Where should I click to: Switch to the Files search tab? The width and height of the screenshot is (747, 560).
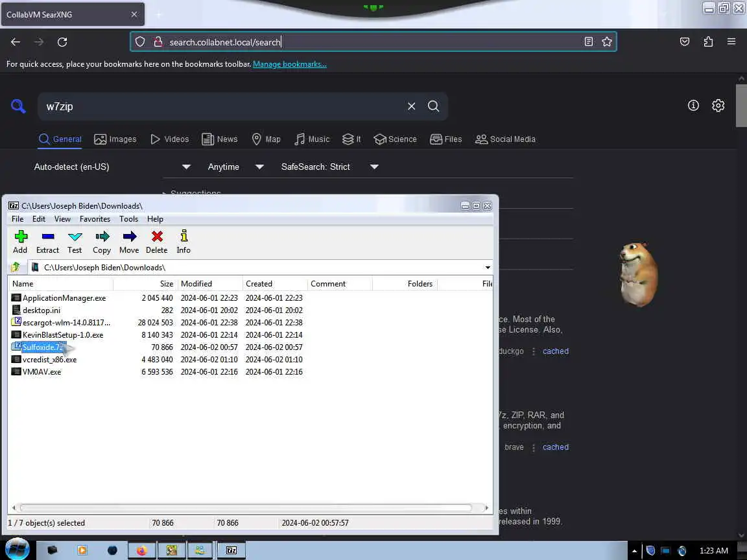(x=446, y=139)
